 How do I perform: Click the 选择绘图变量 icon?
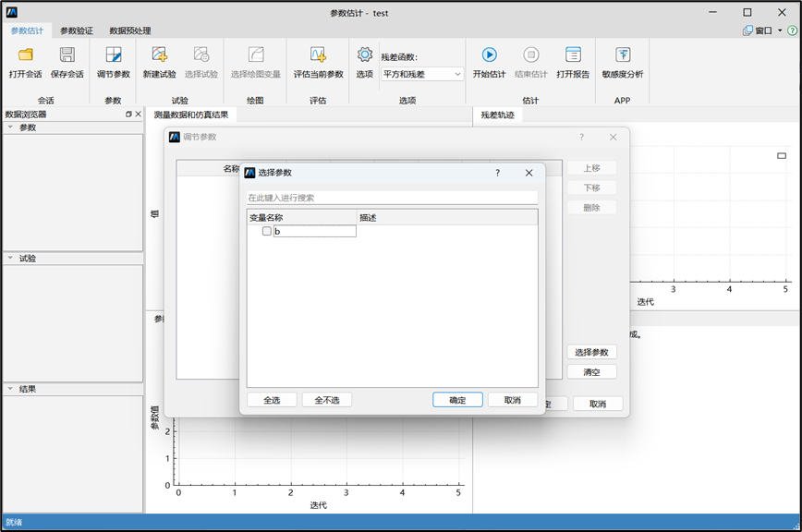(x=256, y=54)
